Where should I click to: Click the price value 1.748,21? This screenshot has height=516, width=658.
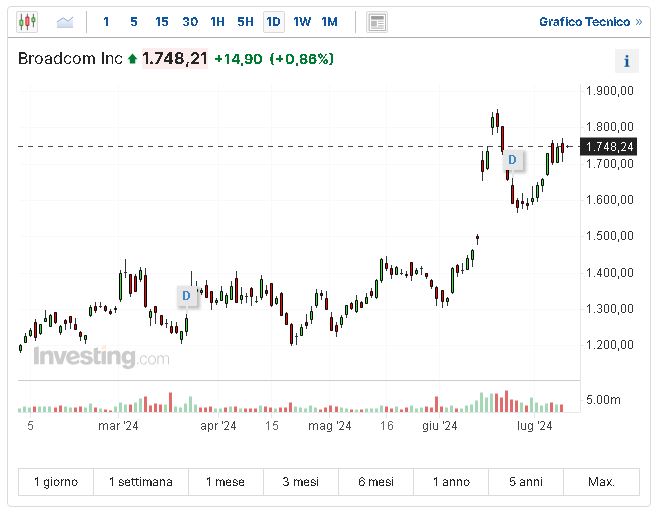[x=175, y=59]
